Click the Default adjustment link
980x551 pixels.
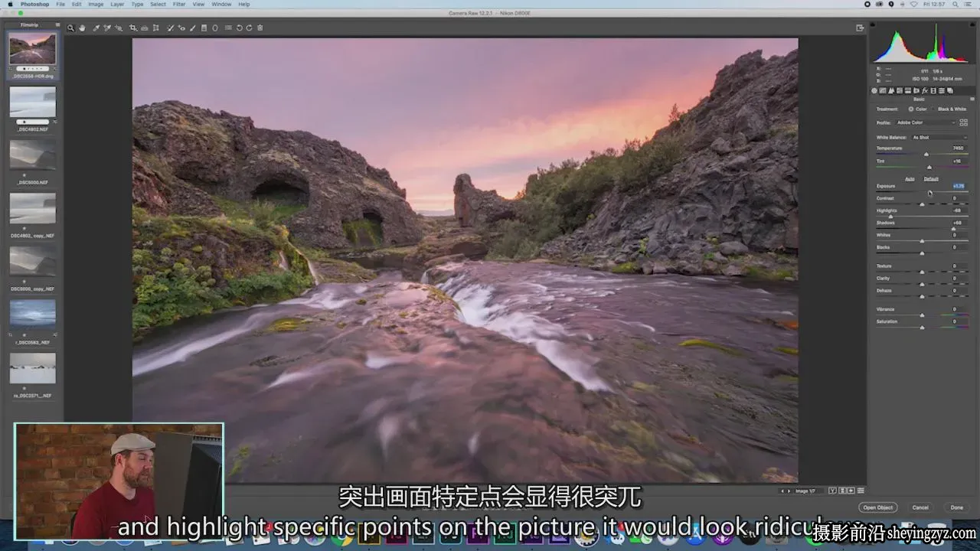931,179
